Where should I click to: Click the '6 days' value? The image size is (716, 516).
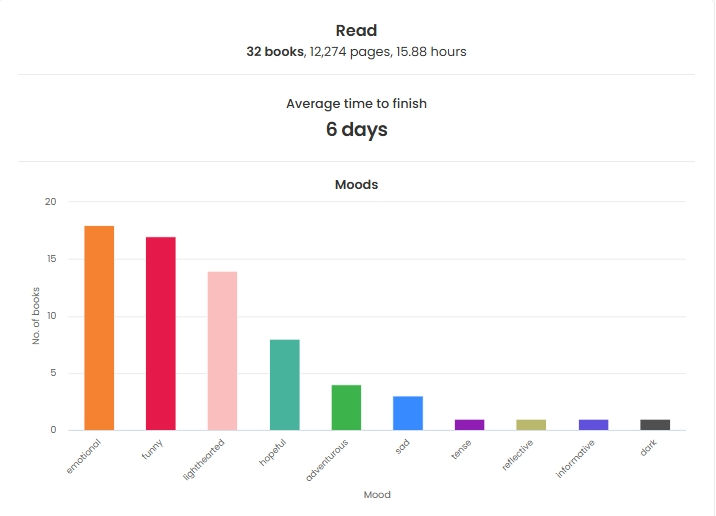point(357,129)
